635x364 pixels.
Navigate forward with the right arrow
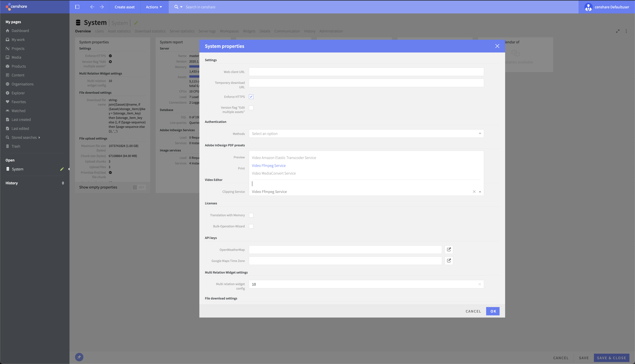[102, 7]
